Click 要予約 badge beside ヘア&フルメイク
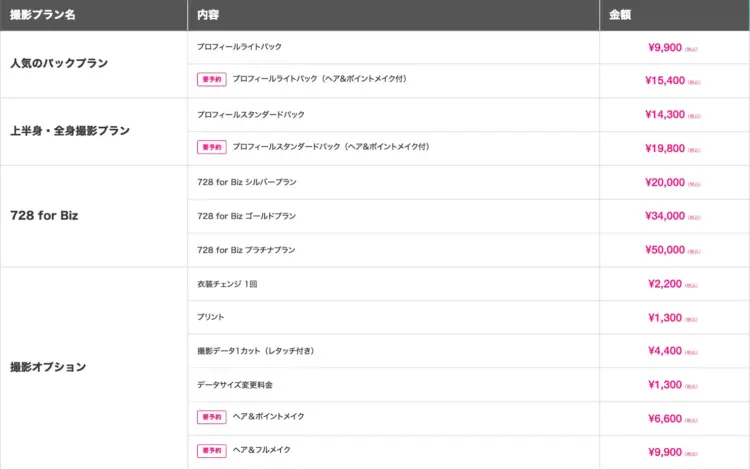 211,450
